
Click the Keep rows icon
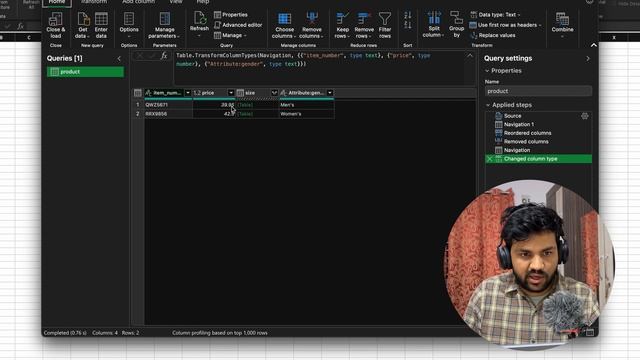click(342, 19)
